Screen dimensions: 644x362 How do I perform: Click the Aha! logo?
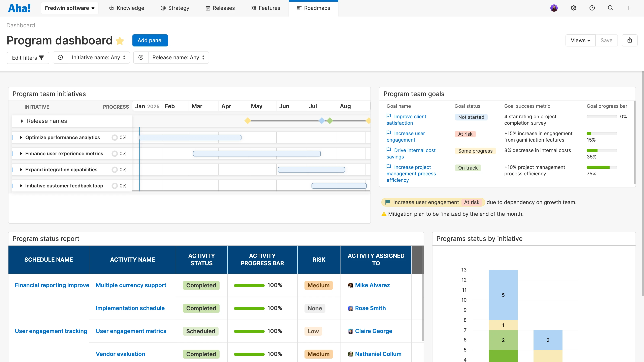tap(20, 8)
